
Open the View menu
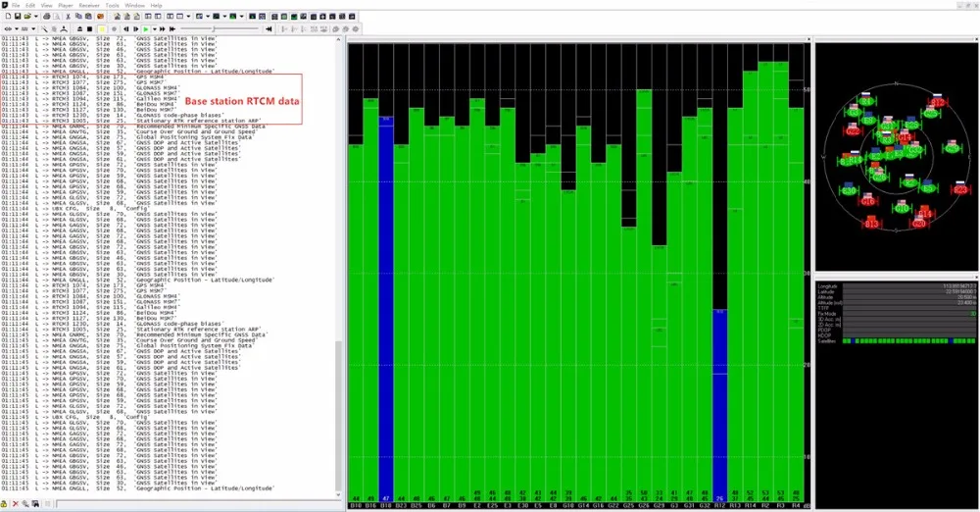click(46, 5)
